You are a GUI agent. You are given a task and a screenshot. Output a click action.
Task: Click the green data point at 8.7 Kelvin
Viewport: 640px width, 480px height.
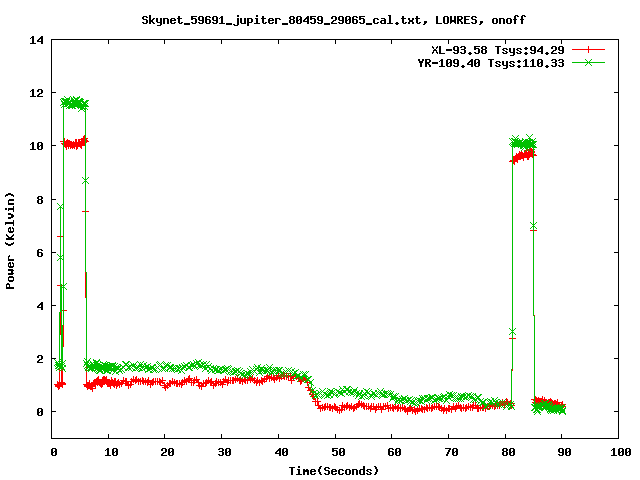click(85, 181)
